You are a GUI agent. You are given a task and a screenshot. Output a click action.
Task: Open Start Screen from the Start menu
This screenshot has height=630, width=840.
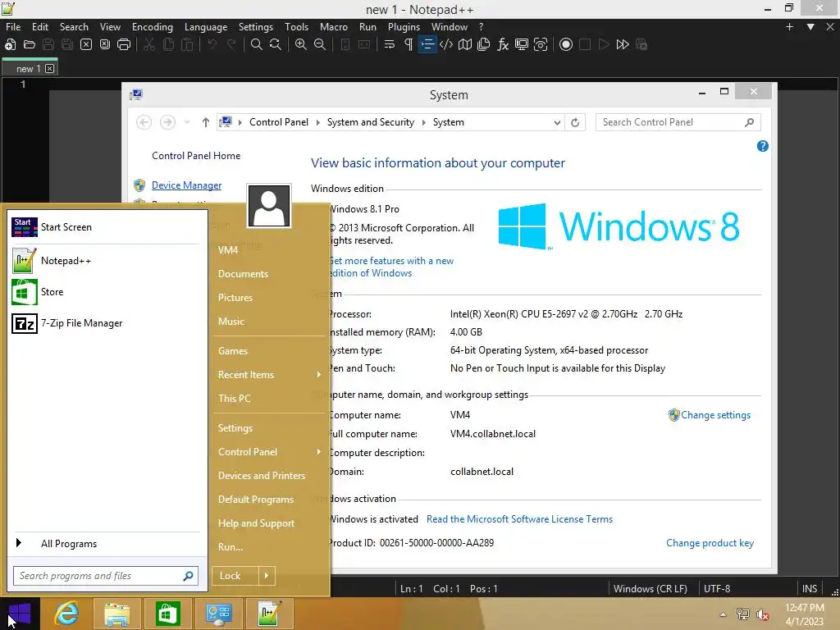pyautogui.click(x=106, y=227)
